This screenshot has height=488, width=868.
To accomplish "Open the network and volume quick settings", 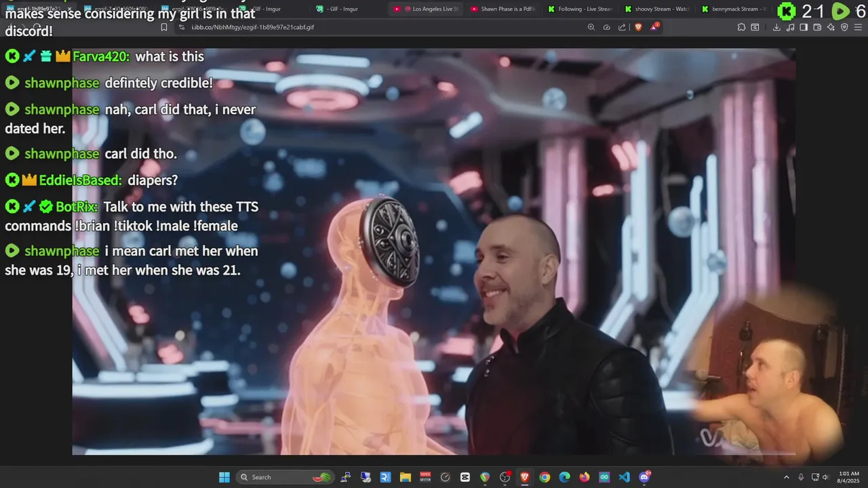I will point(820,477).
